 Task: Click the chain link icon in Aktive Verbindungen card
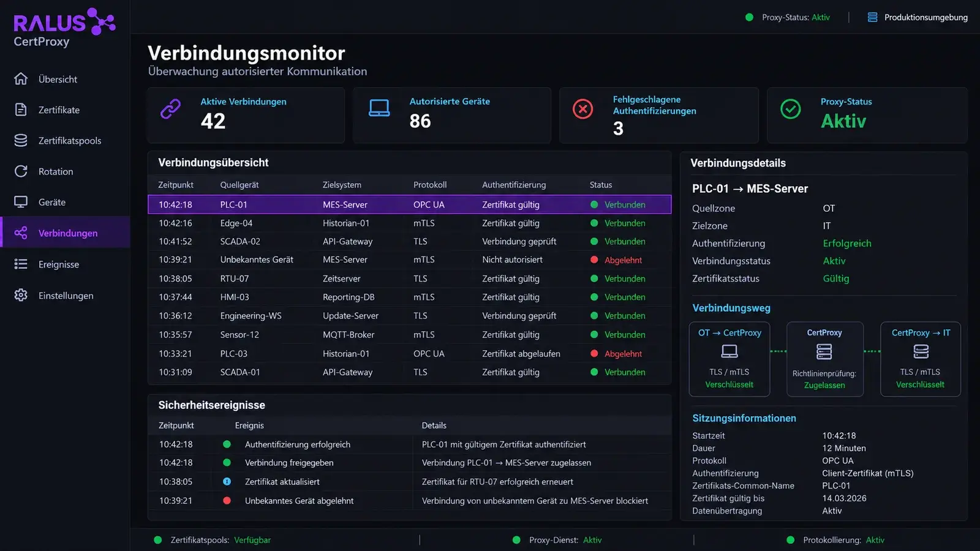170,109
